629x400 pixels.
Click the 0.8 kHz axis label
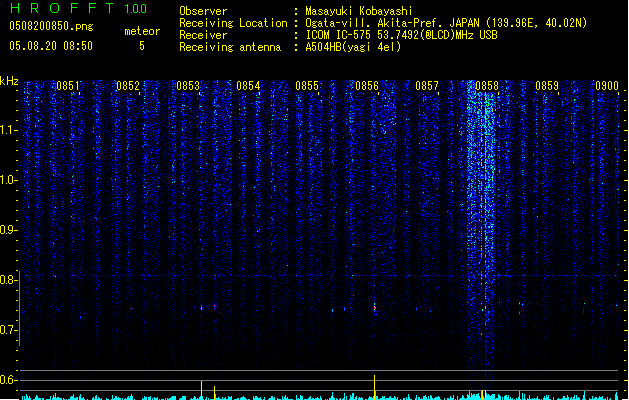point(9,280)
